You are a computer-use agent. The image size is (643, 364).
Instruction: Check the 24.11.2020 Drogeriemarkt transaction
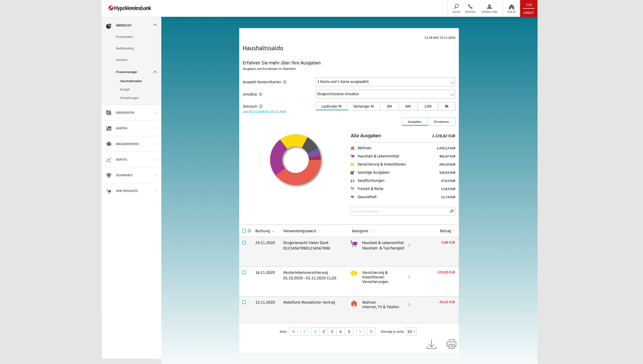[244, 242]
